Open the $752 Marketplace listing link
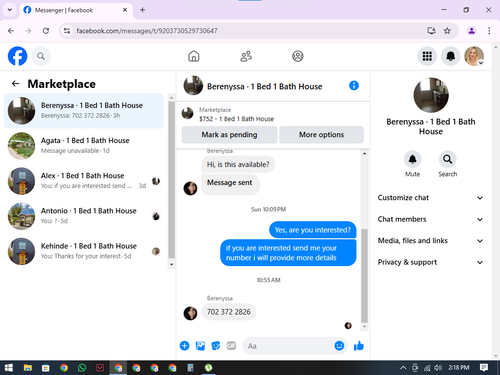Screen dimensions: 500x375 click(236, 119)
